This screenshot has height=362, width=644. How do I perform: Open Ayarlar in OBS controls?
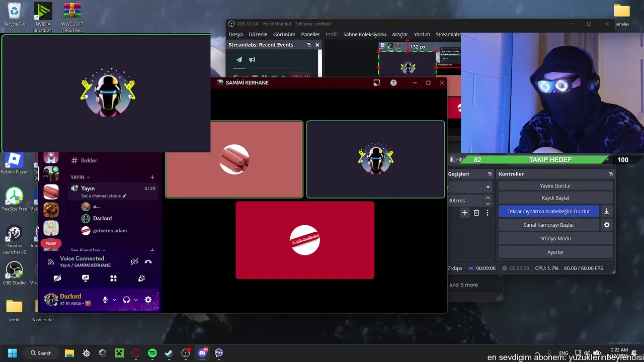(x=555, y=252)
